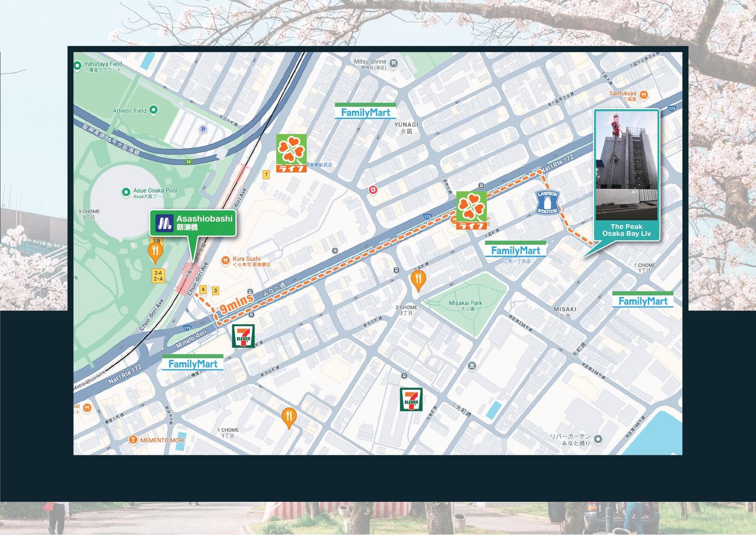Select the Sanfukuya restaurant pin
This screenshot has width=756, height=535.
tap(644, 95)
